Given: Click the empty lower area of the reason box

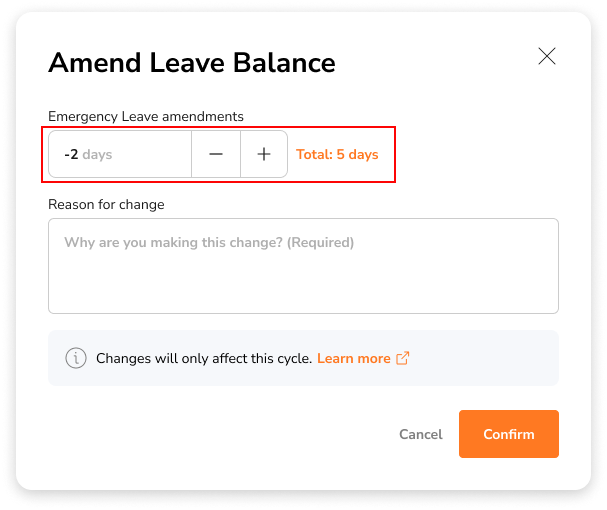Looking at the screenshot, I should [x=303, y=287].
